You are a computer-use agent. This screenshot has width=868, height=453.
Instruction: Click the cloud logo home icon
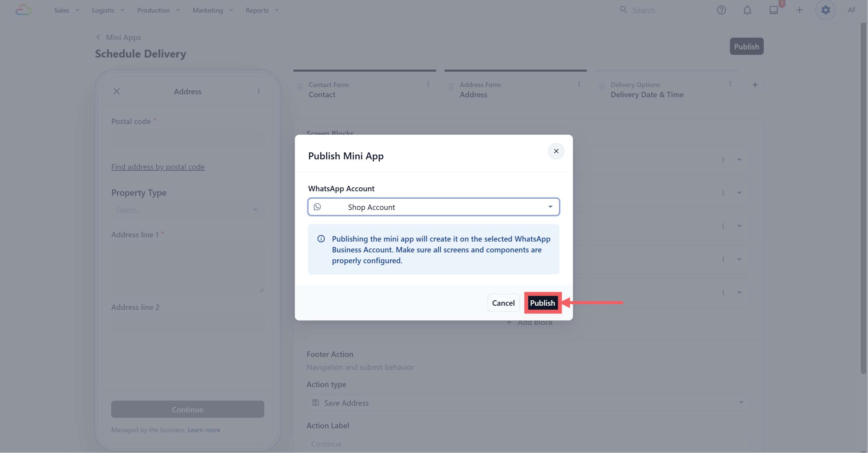[23, 10]
